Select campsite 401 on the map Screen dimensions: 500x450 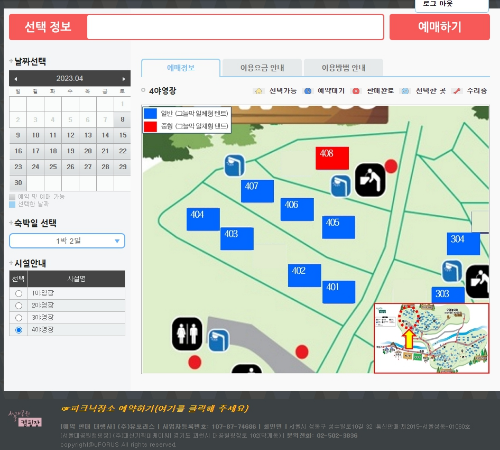click(x=339, y=292)
